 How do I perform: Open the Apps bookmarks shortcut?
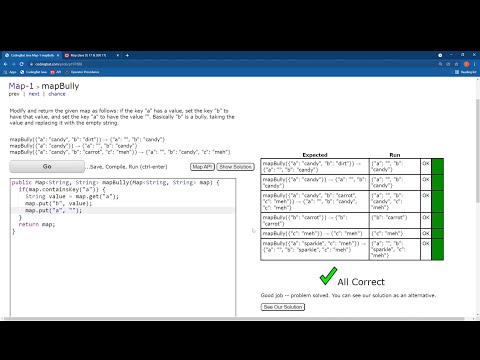point(10,72)
